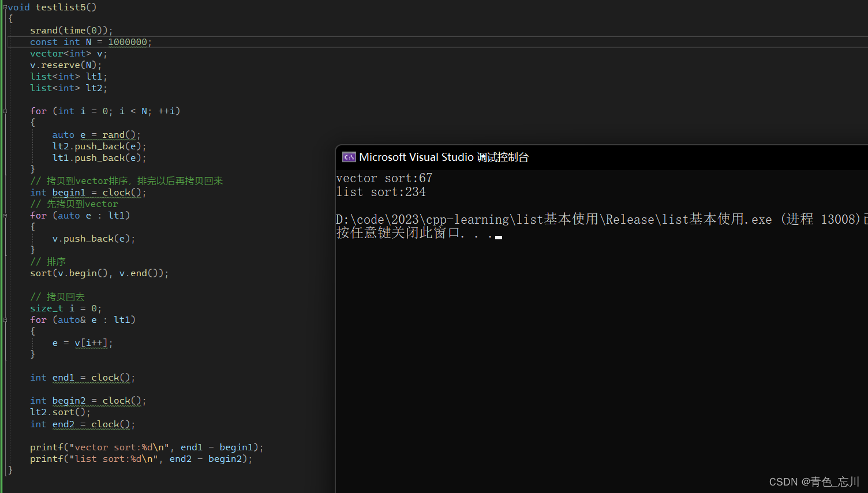Collapse the 'for (int i = 0' loop
Viewport: 868px width, 493px height.
tap(5, 111)
